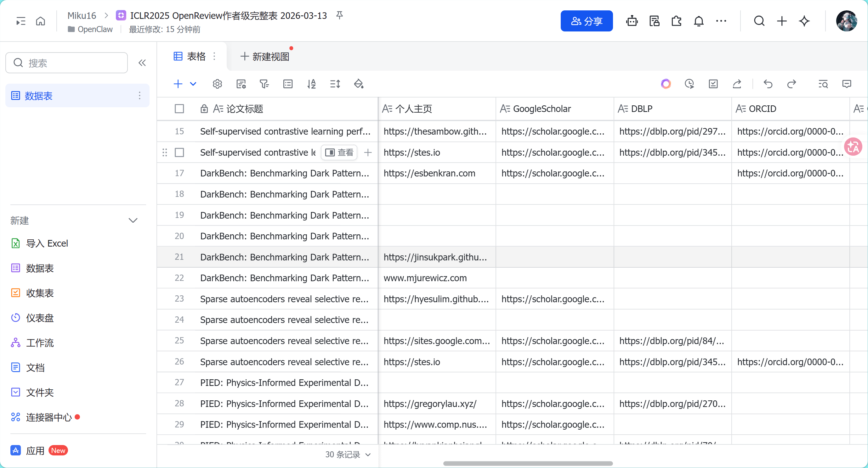868x468 pixels.
Task: Collapse the left sidebar with the double chevron
Action: tap(142, 63)
